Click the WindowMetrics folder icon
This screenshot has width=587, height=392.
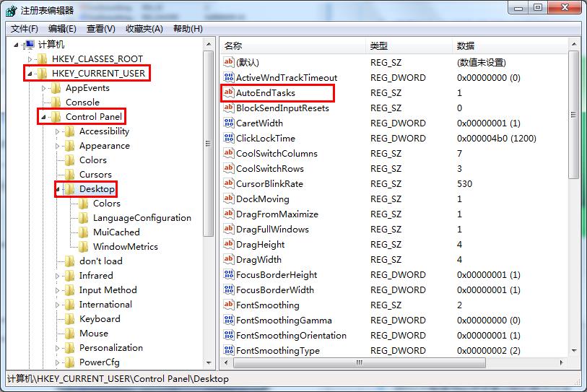coord(83,247)
